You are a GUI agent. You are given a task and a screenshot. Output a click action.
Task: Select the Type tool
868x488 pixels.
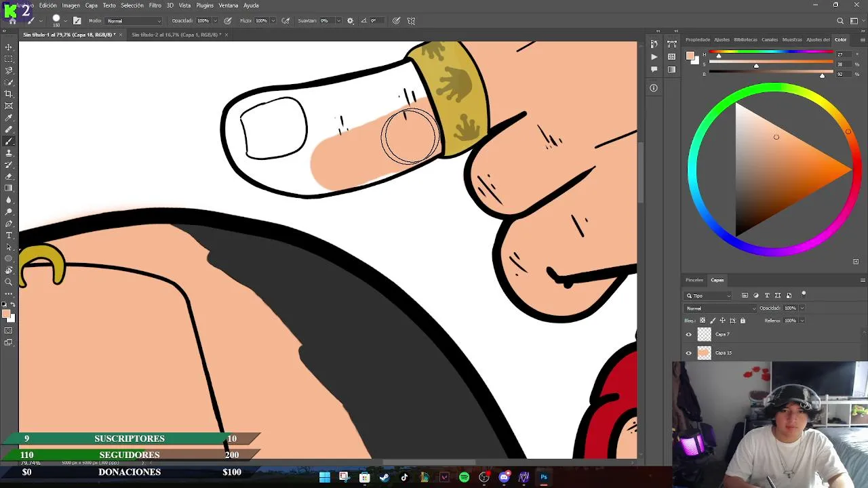(9, 235)
